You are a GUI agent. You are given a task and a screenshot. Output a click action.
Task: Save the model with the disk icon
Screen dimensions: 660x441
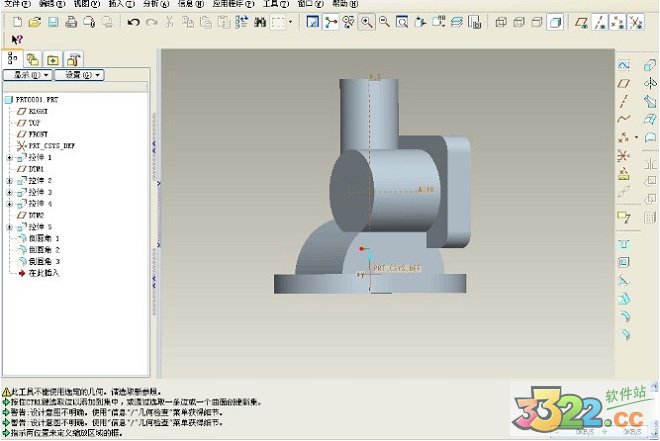(53, 22)
